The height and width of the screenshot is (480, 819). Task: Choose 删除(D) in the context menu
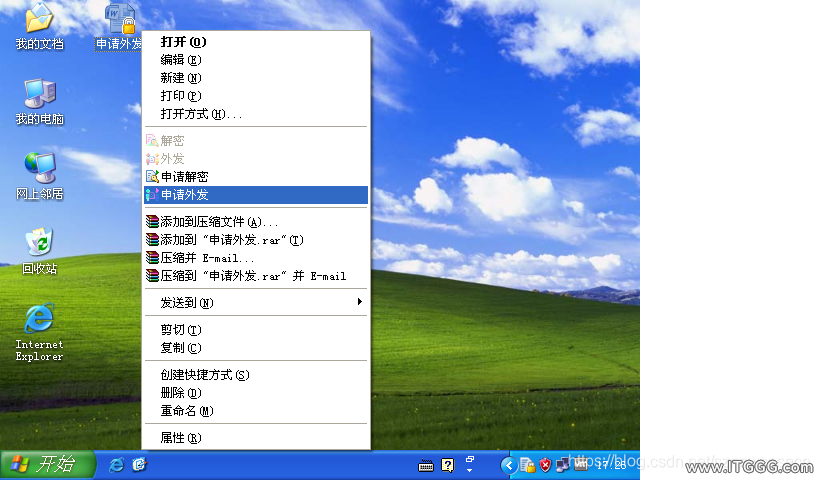(256, 393)
